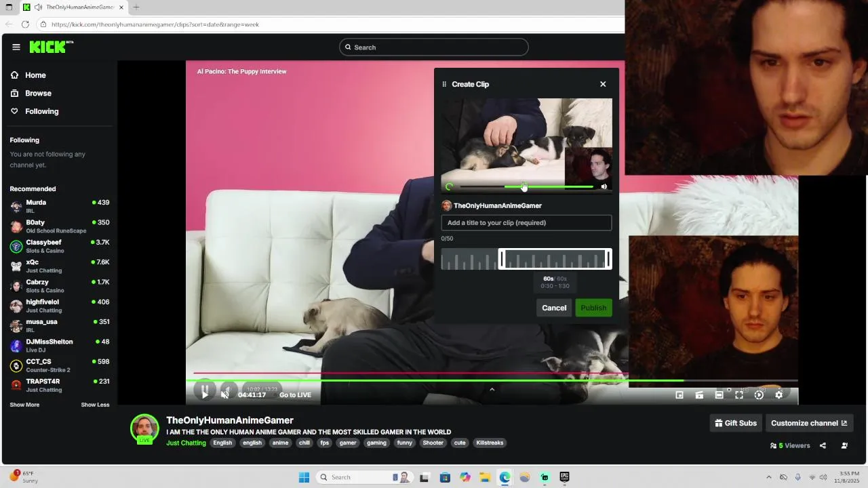This screenshot has height=488, width=868.
Task: Click Cancel in Create Clip
Action: pos(554,308)
